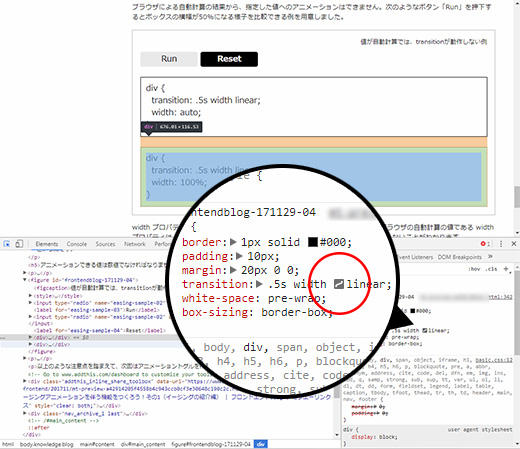Close the DevTools panel

[514, 244]
